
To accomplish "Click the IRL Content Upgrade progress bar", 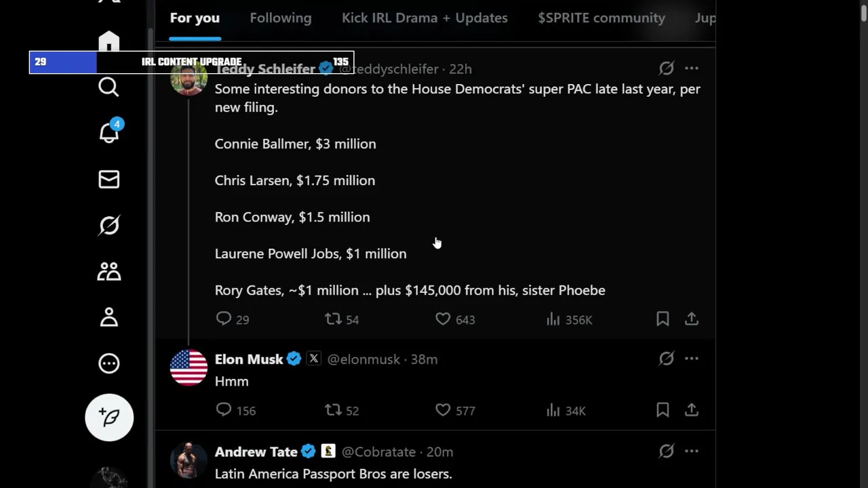I will pos(191,62).
